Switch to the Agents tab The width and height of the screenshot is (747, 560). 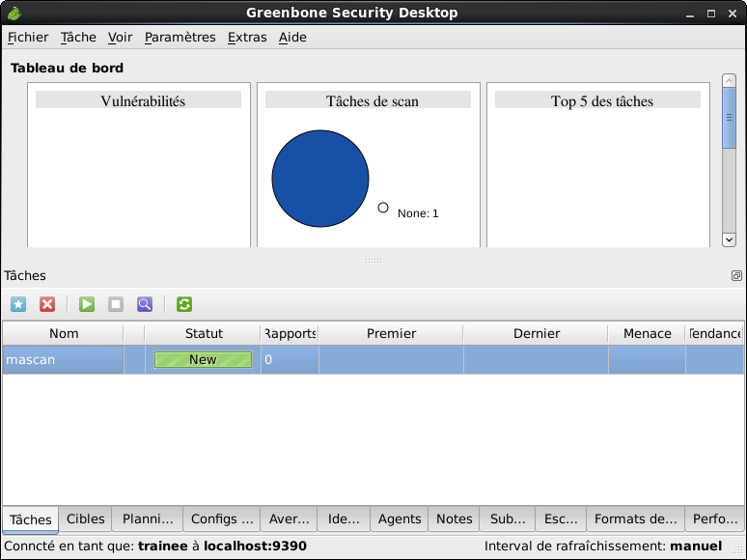400,519
